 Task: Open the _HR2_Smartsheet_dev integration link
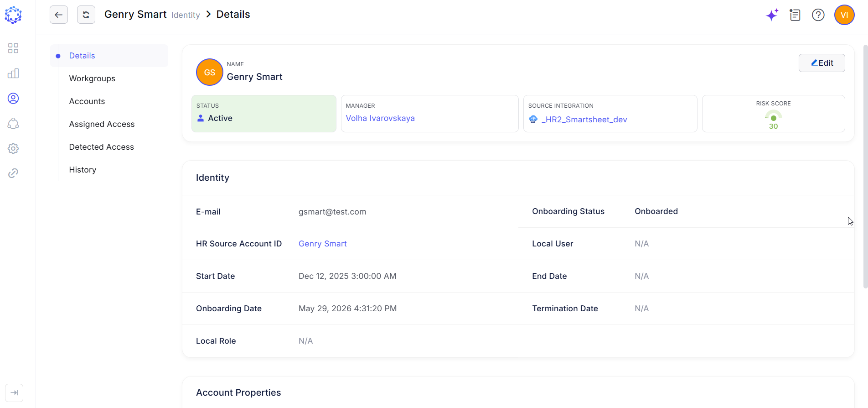tap(584, 120)
